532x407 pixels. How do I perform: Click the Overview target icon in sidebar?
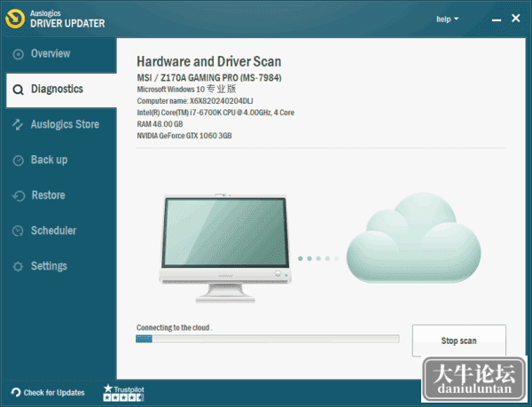(18, 54)
